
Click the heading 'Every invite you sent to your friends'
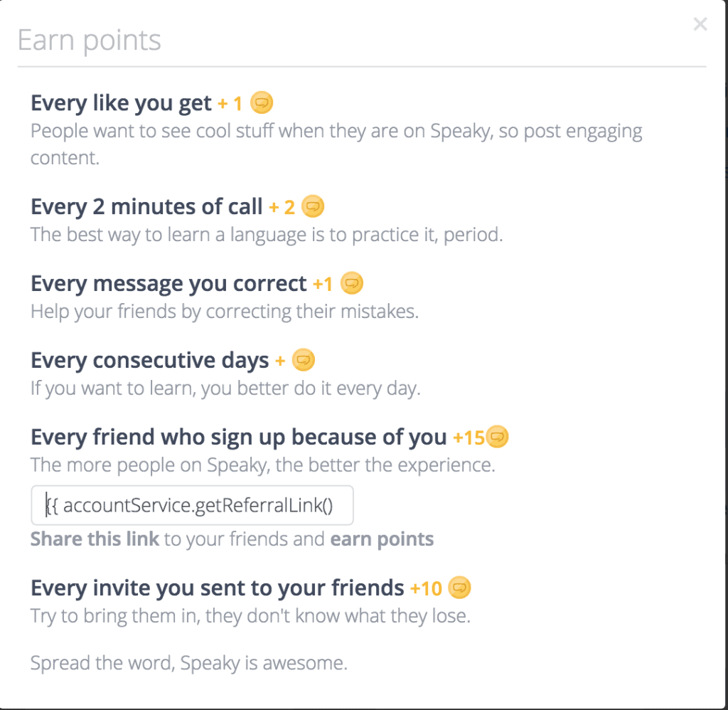coord(218,588)
